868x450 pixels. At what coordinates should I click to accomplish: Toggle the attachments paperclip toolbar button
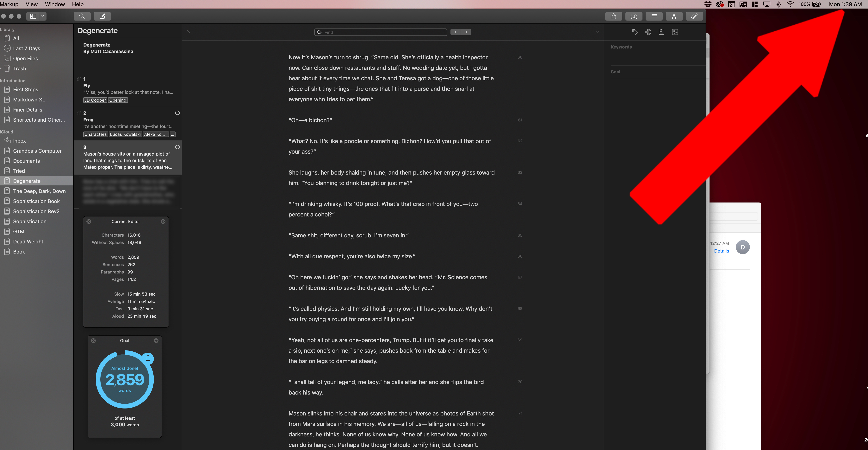(694, 16)
